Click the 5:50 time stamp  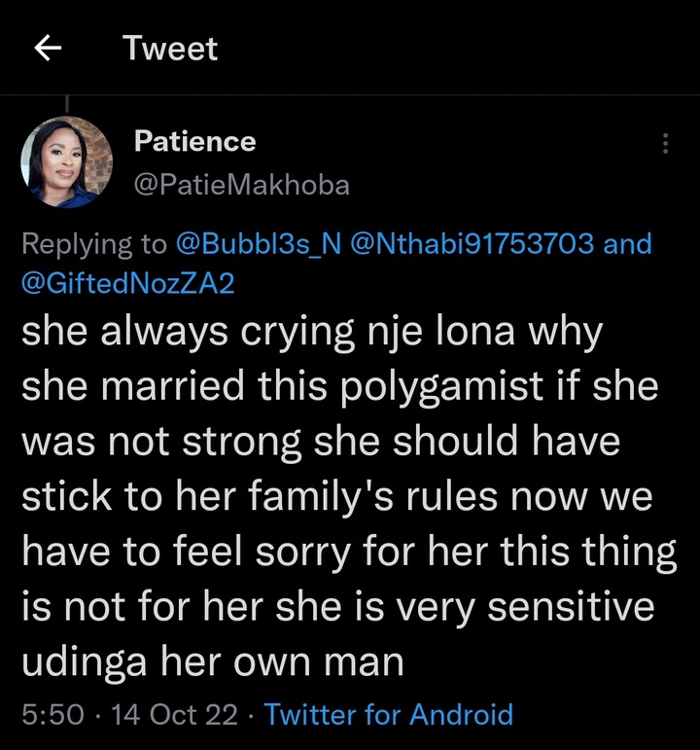click(x=52, y=715)
